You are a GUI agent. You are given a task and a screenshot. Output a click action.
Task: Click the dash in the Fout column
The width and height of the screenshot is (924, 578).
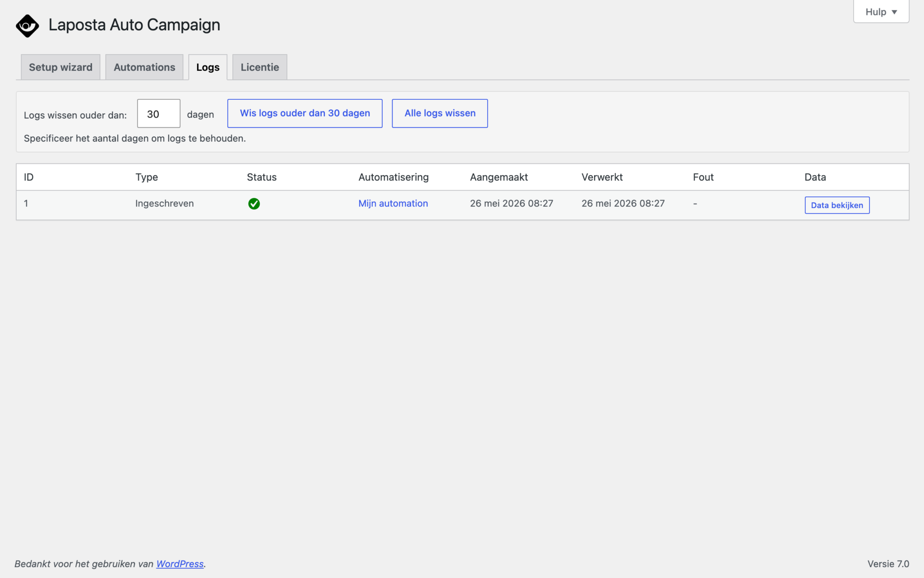click(695, 204)
